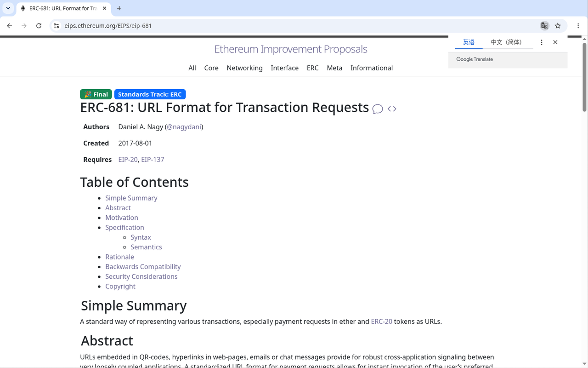Viewport: 588px width, 368px height.
Task: Open the ERC-20 link in Simple Summary
Action: click(381, 322)
